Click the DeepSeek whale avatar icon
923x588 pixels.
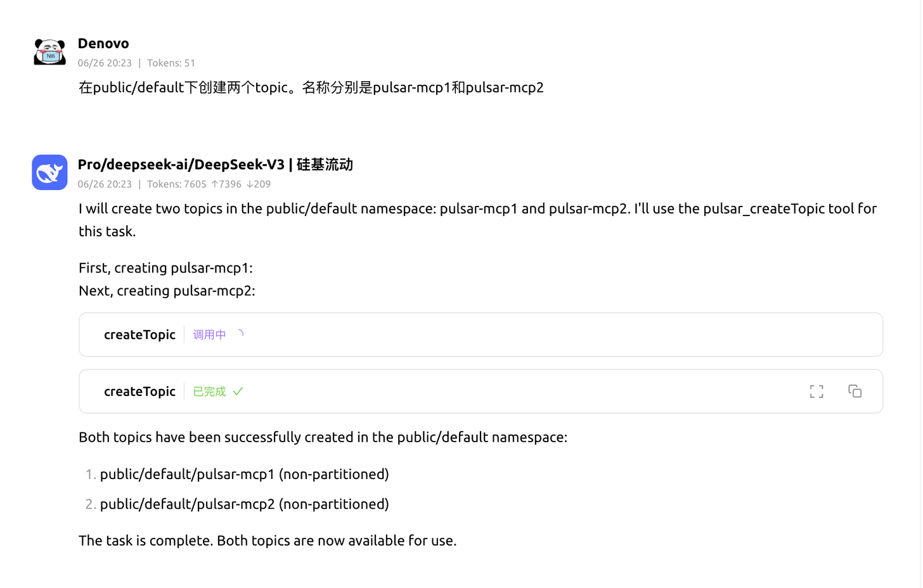49,172
